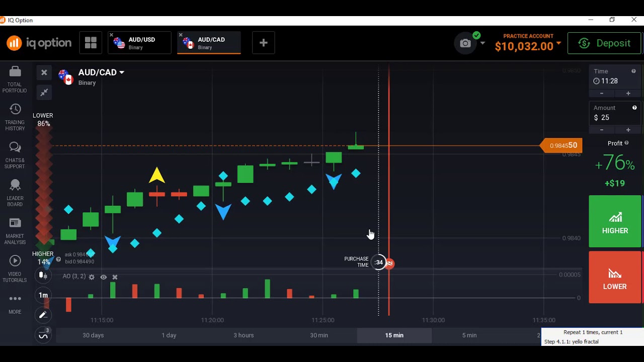Set chart range to 30 days
The height and width of the screenshot is (362, 644).
point(93,335)
